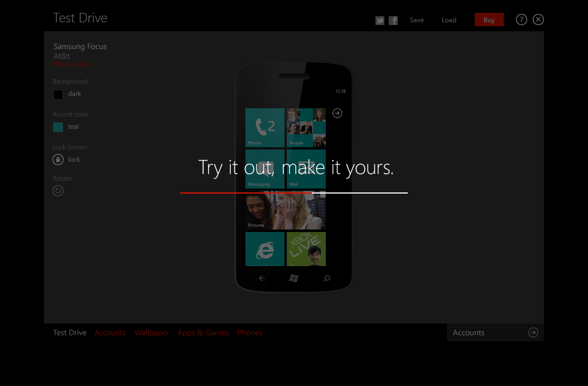Click the 'lock' label text
The height and width of the screenshot is (386, 588).
(74, 160)
